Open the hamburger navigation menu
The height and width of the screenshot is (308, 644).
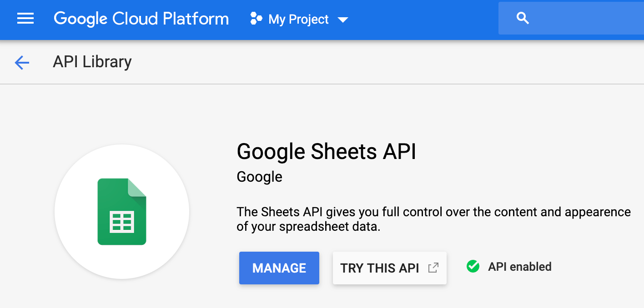[x=25, y=19]
